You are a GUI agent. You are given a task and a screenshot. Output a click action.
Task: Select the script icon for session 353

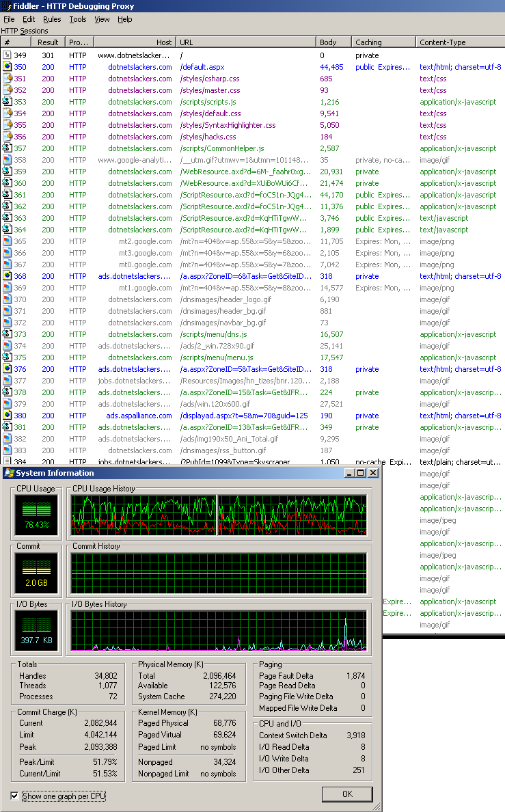tap(7, 101)
